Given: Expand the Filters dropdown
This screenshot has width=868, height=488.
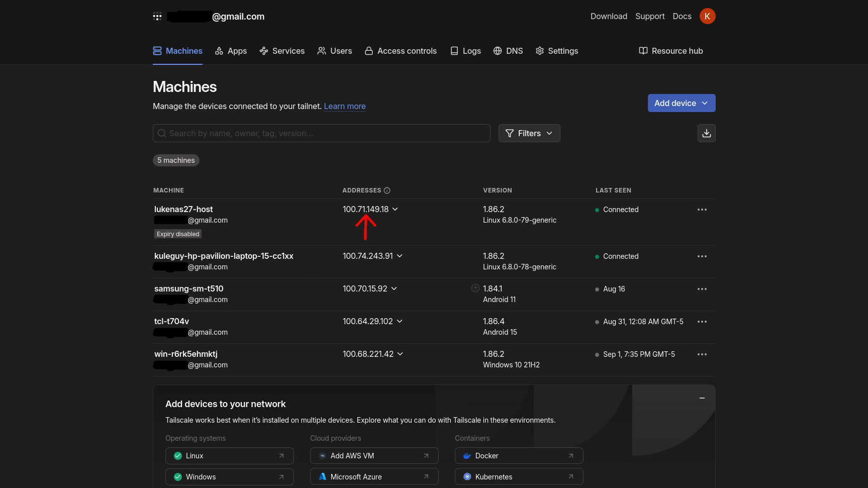Looking at the screenshot, I should tap(529, 133).
